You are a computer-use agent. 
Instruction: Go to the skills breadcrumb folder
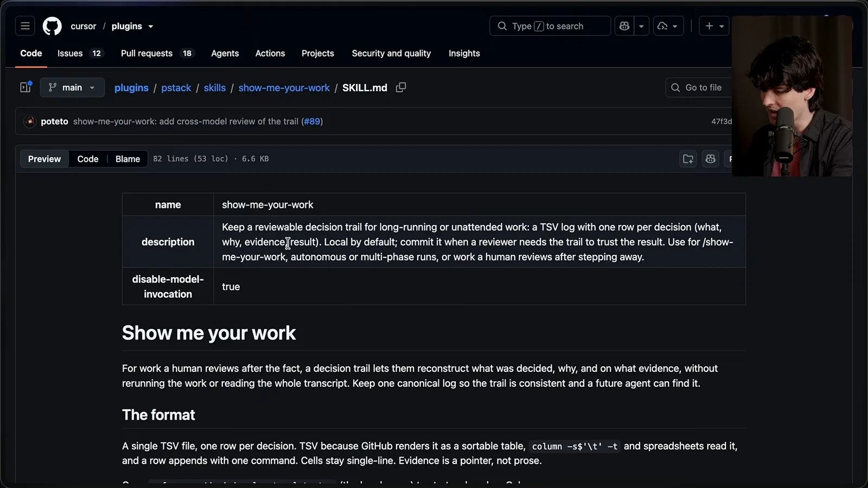[x=215, y=88]
